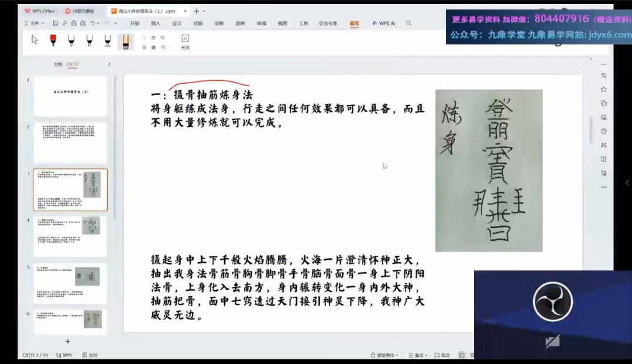Select the arrow cursor tool in pen ribbon
Viewport: 632px width, 364px height.
35,40
